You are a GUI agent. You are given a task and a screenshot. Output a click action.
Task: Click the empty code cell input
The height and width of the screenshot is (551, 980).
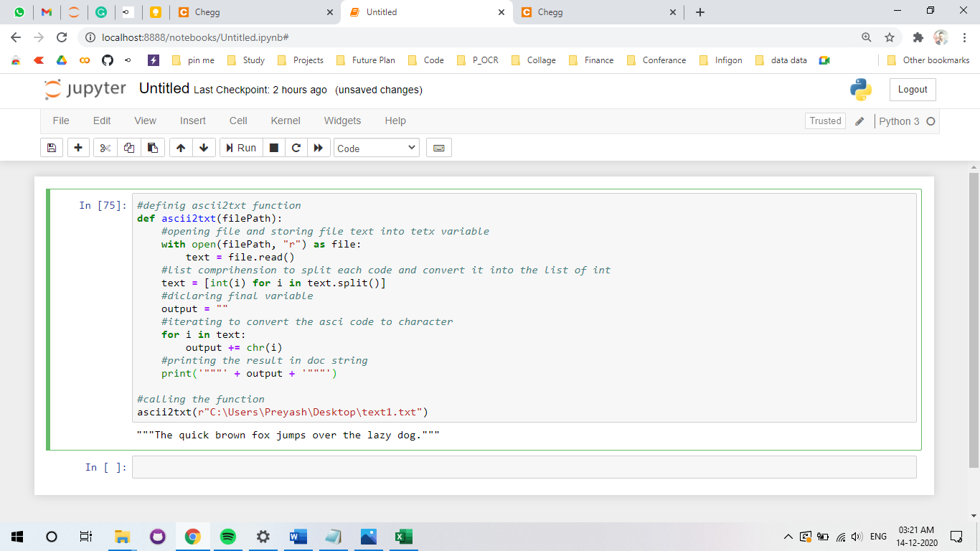pos(524,467)
